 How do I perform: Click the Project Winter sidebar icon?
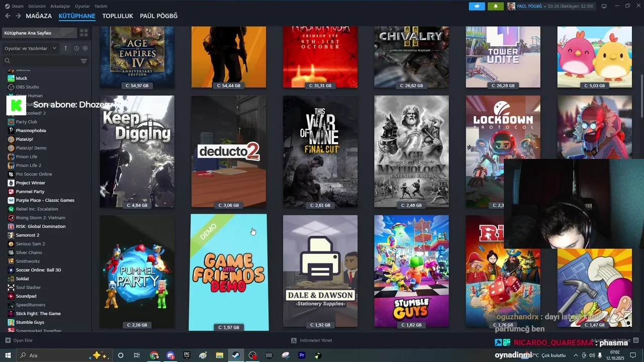pos(11,183)
